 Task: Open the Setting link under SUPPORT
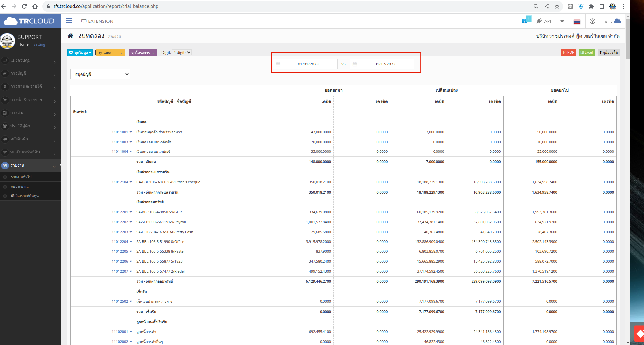coord(39,44)
